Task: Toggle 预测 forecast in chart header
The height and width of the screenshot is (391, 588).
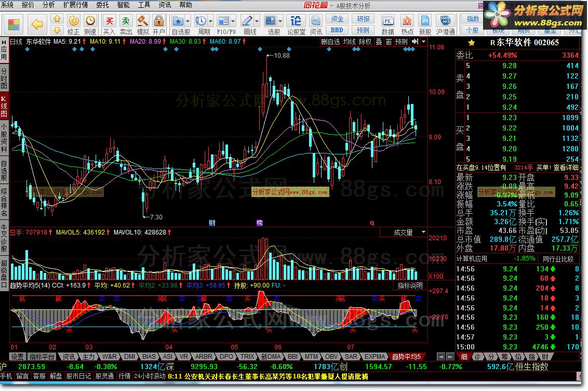Action: (401, 42)
